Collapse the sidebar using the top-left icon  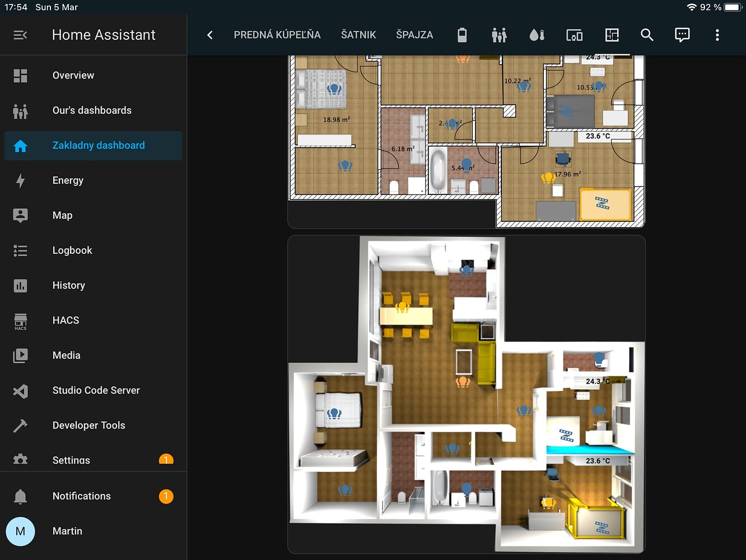coord(20,35)
